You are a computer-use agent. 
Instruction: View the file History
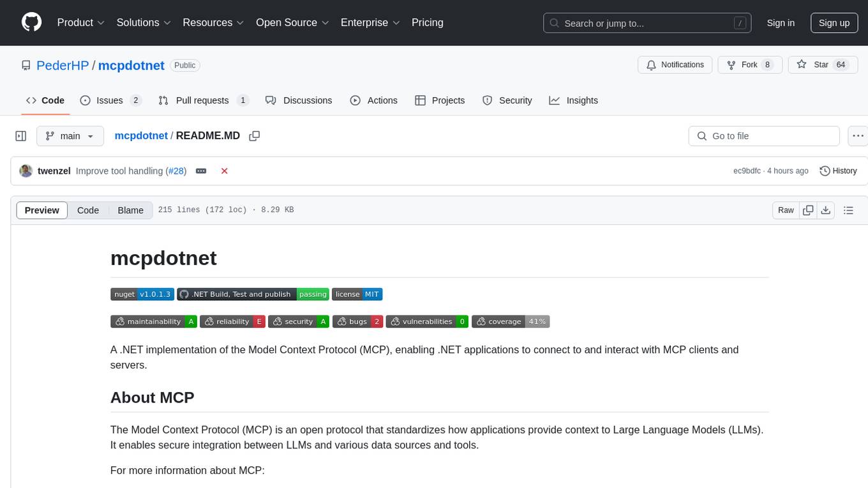(x=838, y=171)
